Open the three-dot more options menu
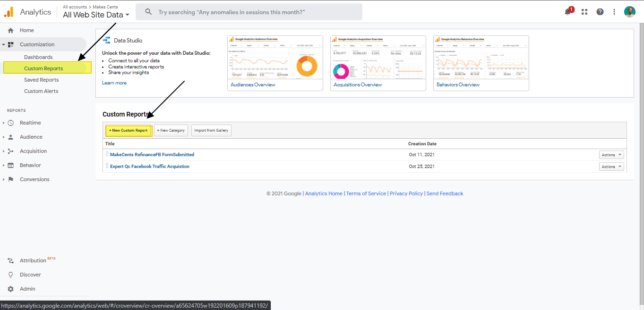 click(x=614, y=12)
